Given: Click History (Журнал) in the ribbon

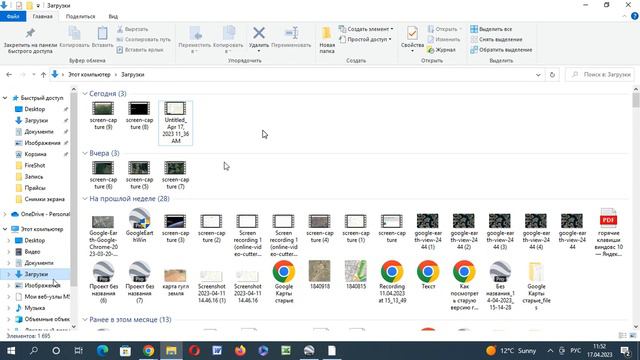Looking at the screenshot, I should click(x=441, y=50).
